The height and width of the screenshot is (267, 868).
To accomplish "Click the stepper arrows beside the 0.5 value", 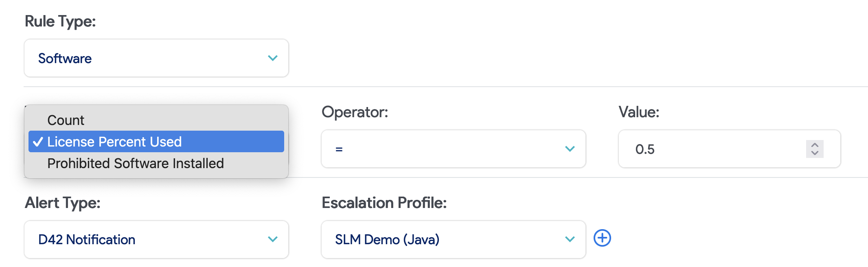I will pos(814,149).
